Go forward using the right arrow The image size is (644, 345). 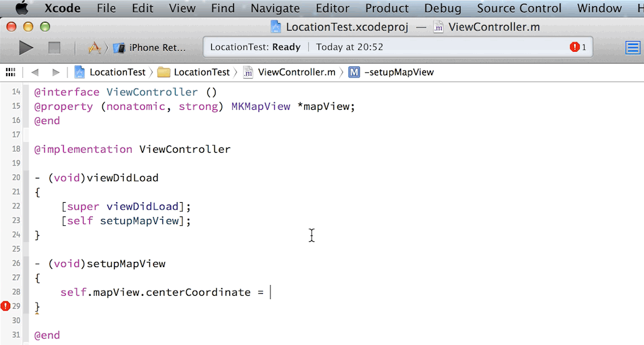56,72
